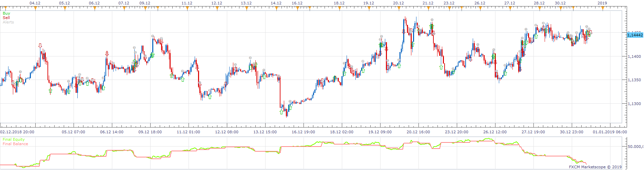Select the 26.12 date label on top axis
Image resolution: width=644 pixels, height=170 pixels.
click(x=480, y=3)
